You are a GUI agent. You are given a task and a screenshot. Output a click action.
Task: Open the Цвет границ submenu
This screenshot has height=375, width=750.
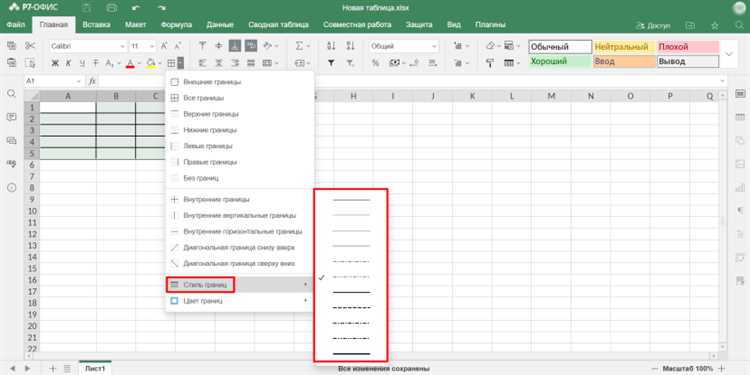240,301
